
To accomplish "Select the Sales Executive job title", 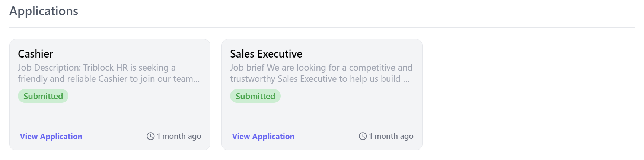I will [x=266, y=54].
